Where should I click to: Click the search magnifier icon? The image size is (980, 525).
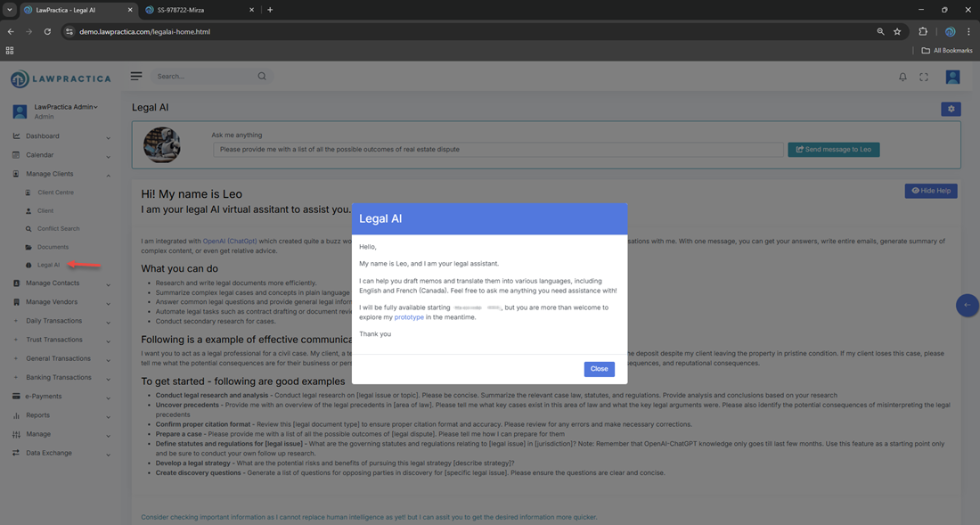(x=262, y=77)
